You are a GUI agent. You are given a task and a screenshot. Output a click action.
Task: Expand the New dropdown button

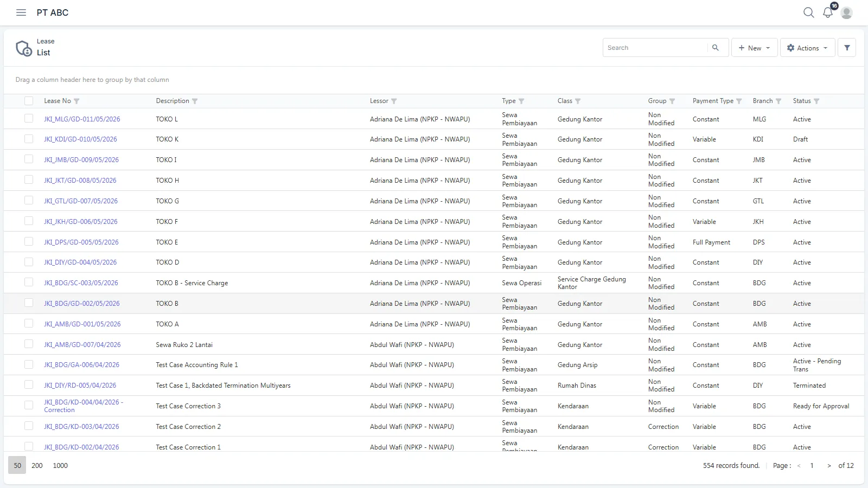coord(754,48)
